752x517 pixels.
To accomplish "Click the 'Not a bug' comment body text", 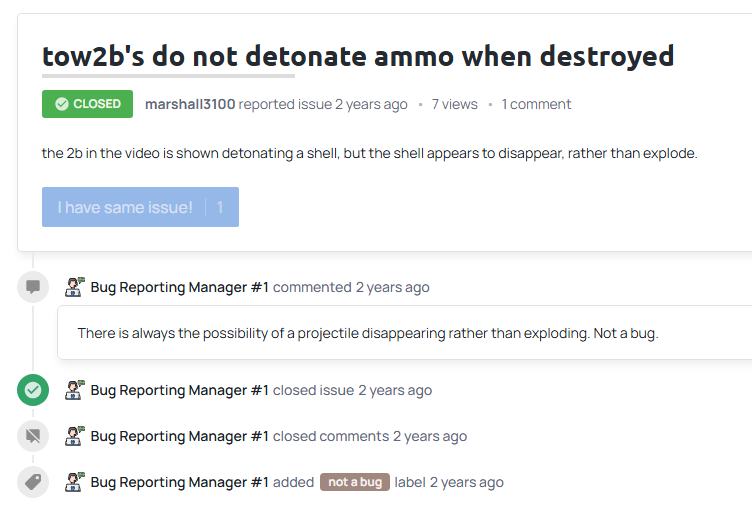I will tap(368, 333).
